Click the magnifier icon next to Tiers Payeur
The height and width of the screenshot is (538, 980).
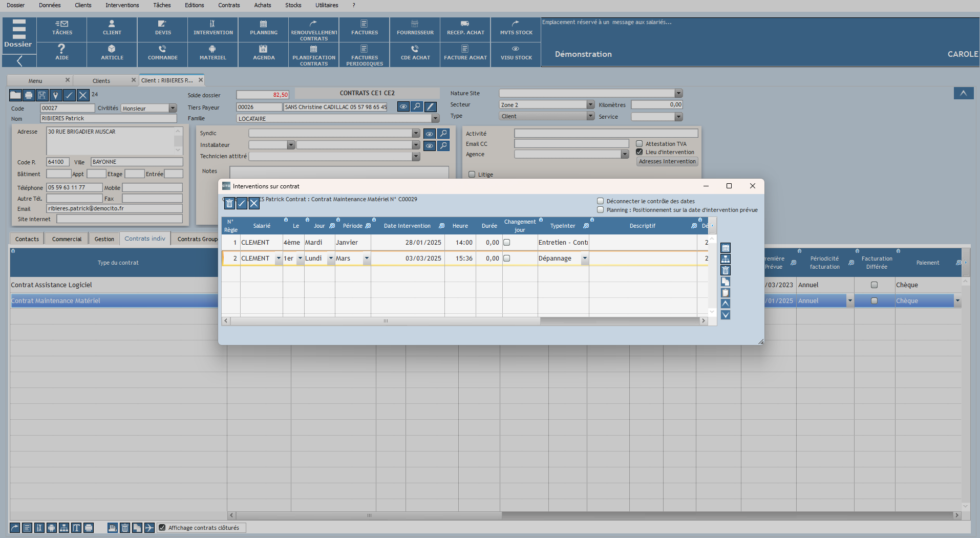(x=417, y=106)
